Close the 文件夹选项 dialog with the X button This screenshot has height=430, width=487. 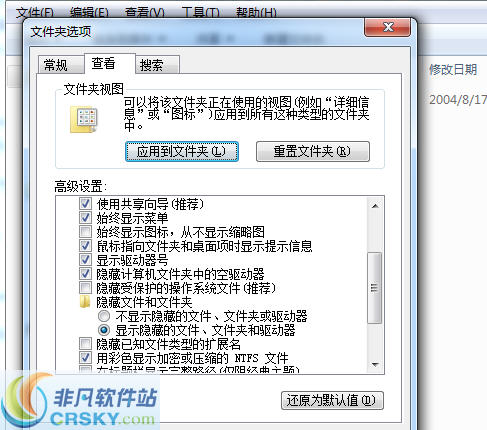pyautogui.click(x=388, y=28)
